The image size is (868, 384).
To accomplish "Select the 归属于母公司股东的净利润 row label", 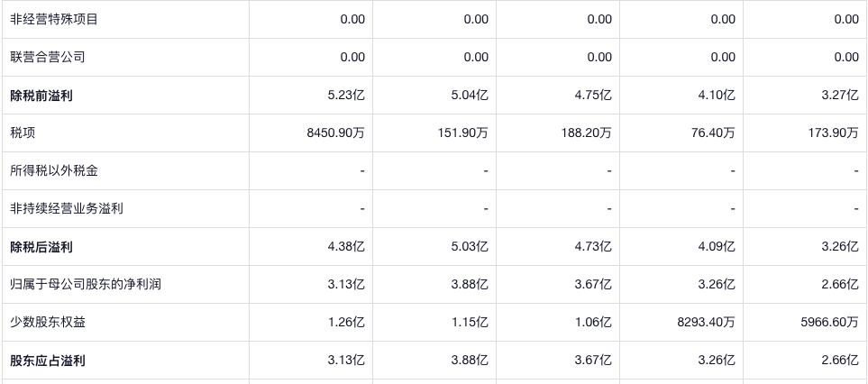I will point(86,284).
